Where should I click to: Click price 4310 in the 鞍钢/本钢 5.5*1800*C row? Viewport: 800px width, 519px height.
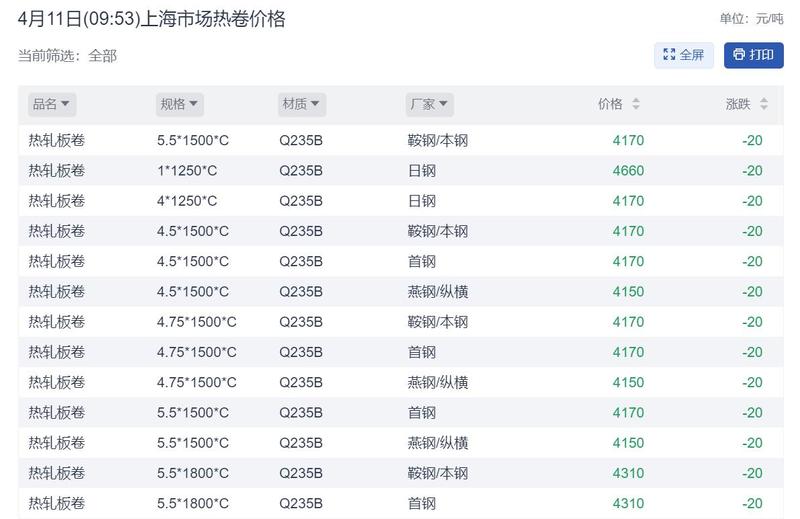628,473
